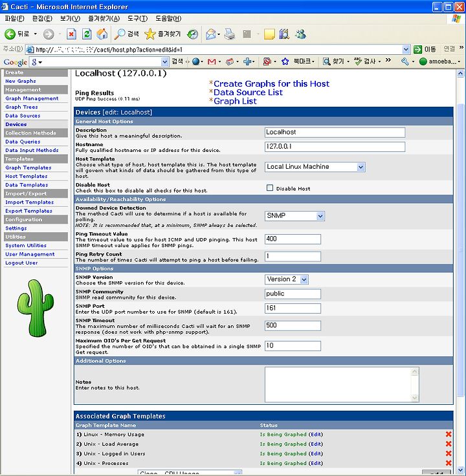
Task: Open the 도구(T) menu
Action: pos(138,19)
